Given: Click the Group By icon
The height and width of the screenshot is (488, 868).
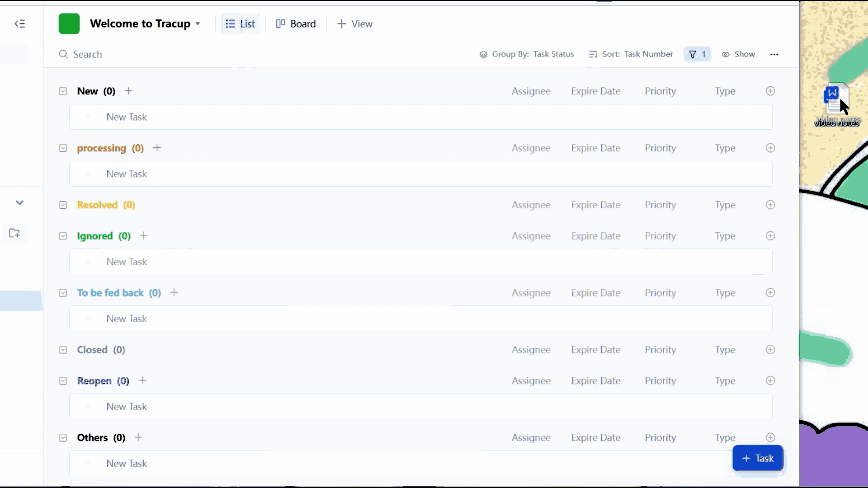Looking at the screenshot, I should click(x=483, y=54).
